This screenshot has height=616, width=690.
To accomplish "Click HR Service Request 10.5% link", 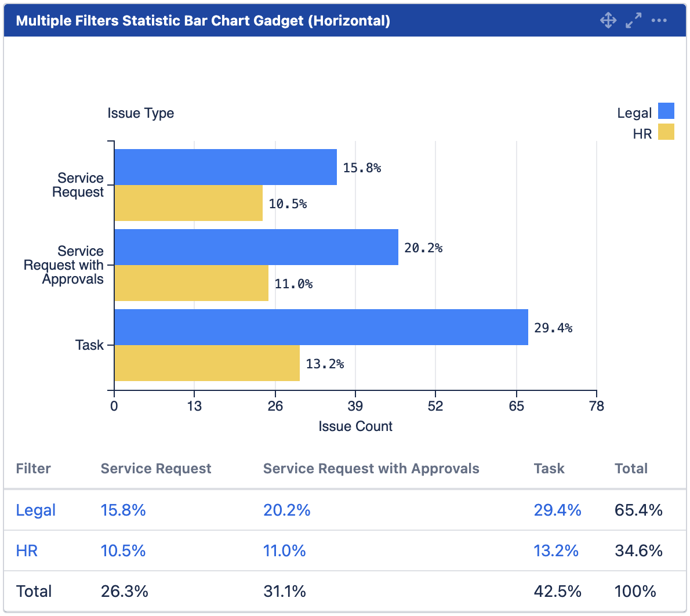I will [x=123, y=551].
